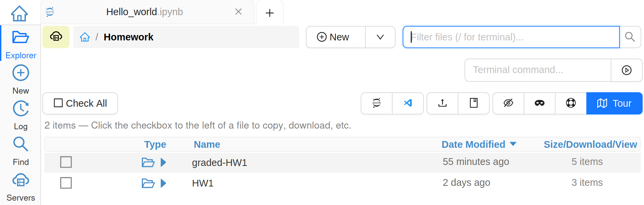Switch to the Hello_world.ipynb tab
Screen dimensions: 644x205
click(145, 12)
